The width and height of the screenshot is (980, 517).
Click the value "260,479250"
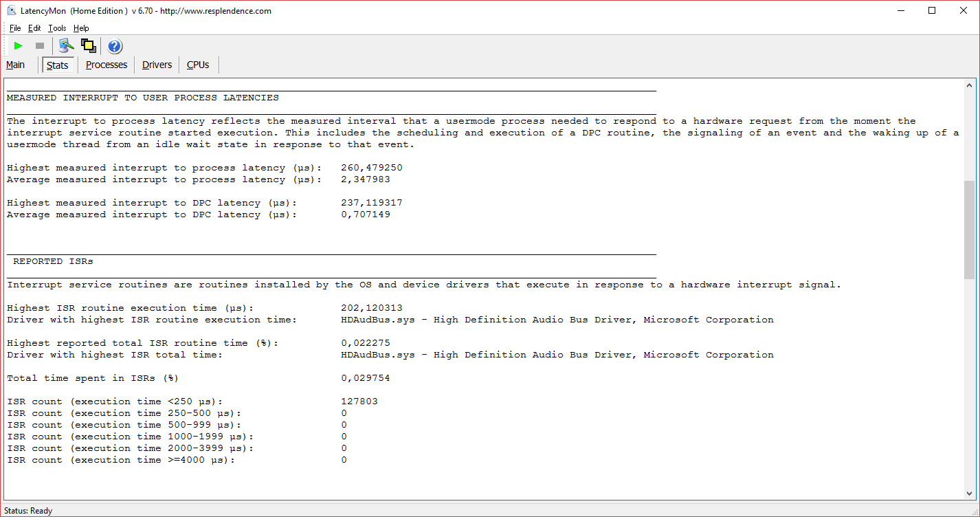[372, 168]
